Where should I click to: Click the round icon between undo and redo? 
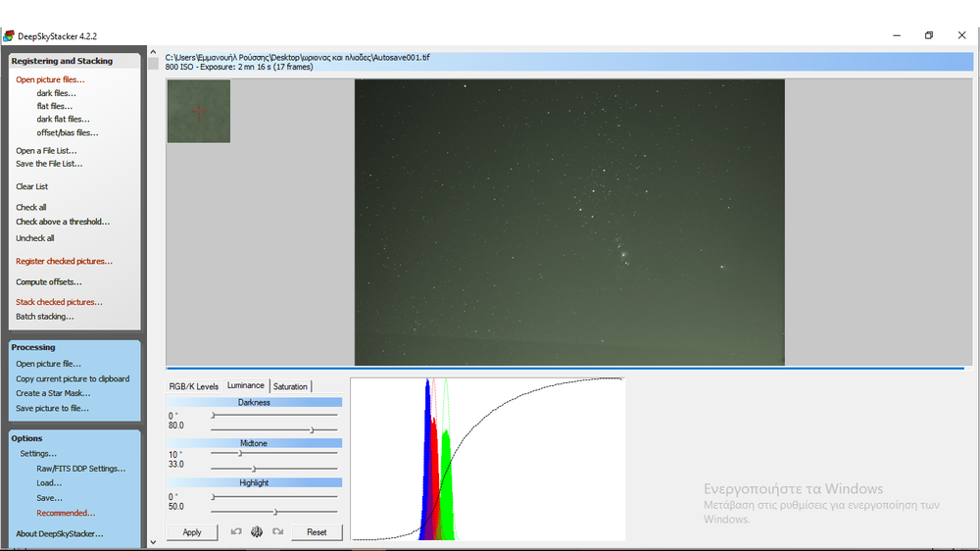[257, 531]
